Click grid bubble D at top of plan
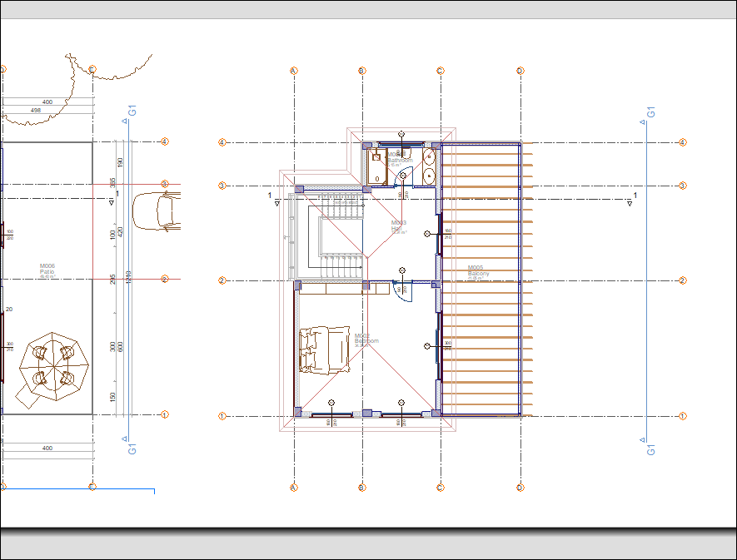Screen dimensions: 737x560 click(x=520, y=71)
